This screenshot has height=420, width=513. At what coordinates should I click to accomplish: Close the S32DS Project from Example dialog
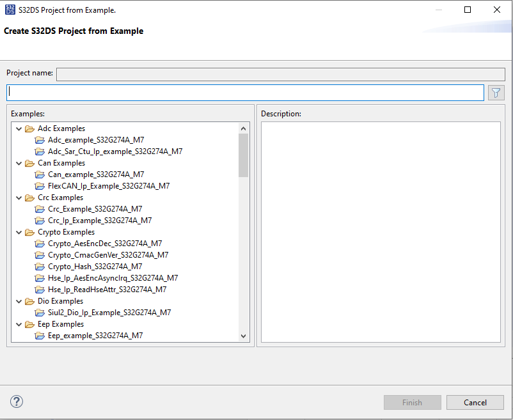coord(496,10)
